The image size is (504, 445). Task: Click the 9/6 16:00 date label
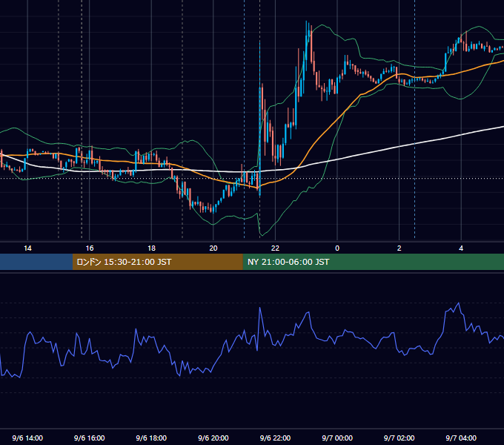pos(90,438)
